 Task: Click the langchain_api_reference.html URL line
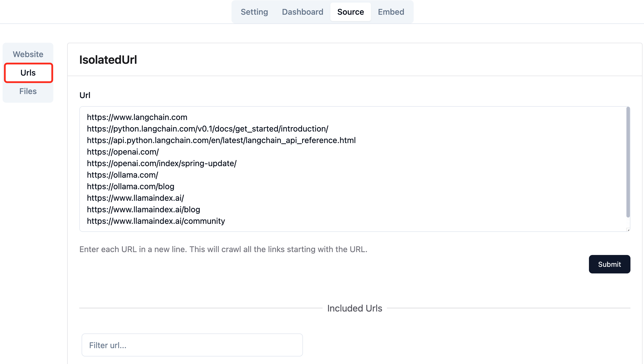(x=221, y=140)
